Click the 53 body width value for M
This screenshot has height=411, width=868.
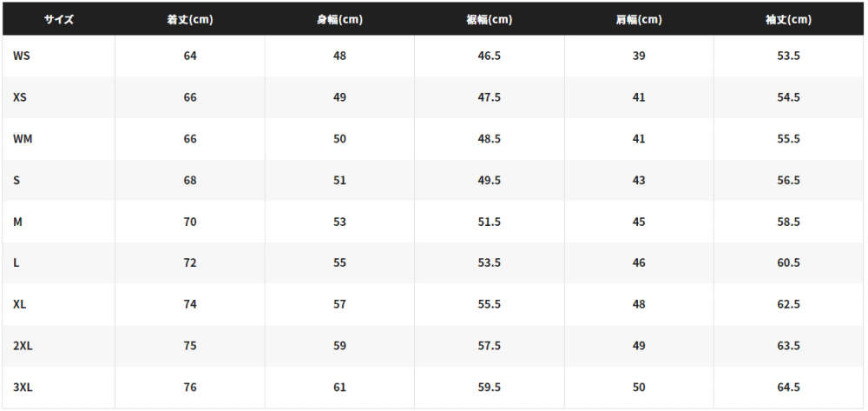(339, 222)
